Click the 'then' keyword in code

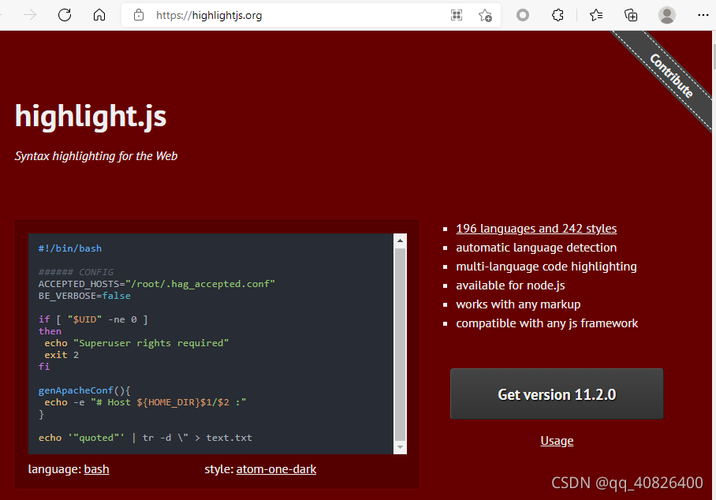tap(50, 332)
